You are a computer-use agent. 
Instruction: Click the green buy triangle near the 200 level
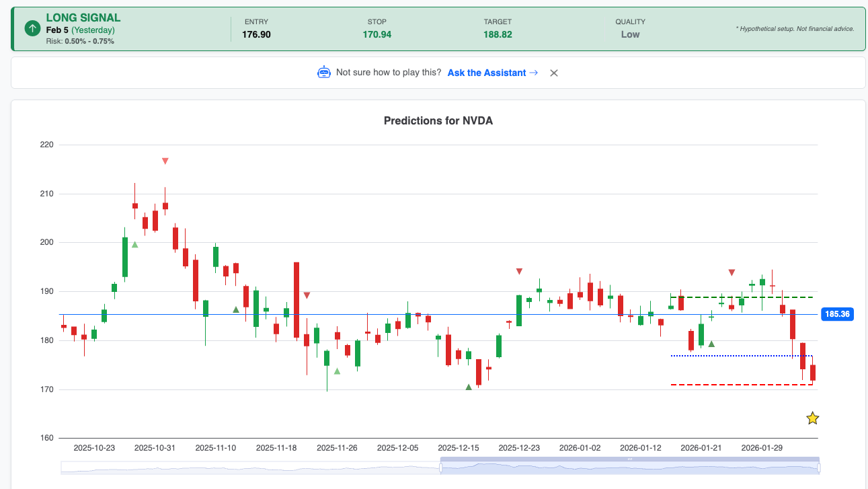point(134,245)
